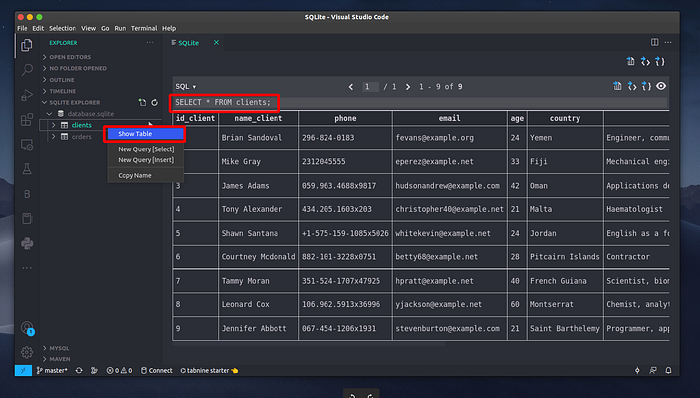Click the page number input field
This screenshot has width=700, height=398.
(370, 87)
